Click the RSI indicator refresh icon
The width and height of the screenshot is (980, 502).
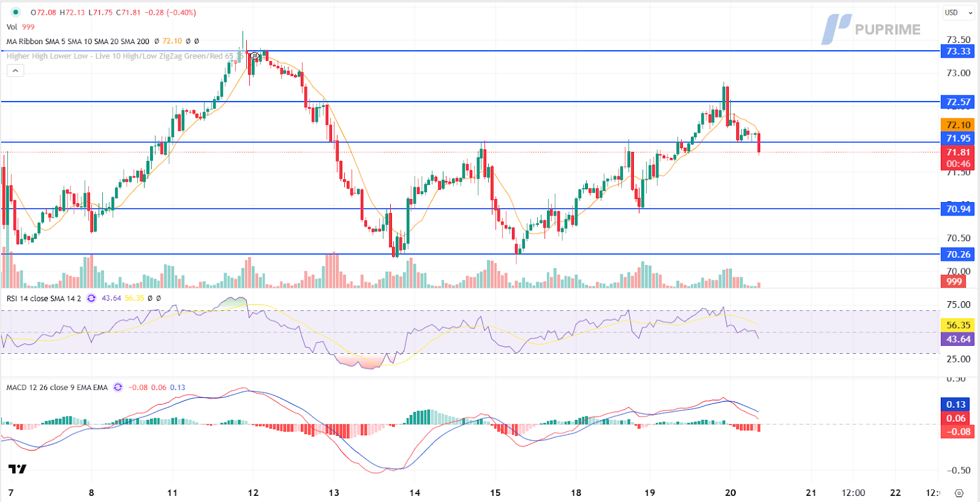click(x=91, y=298)
